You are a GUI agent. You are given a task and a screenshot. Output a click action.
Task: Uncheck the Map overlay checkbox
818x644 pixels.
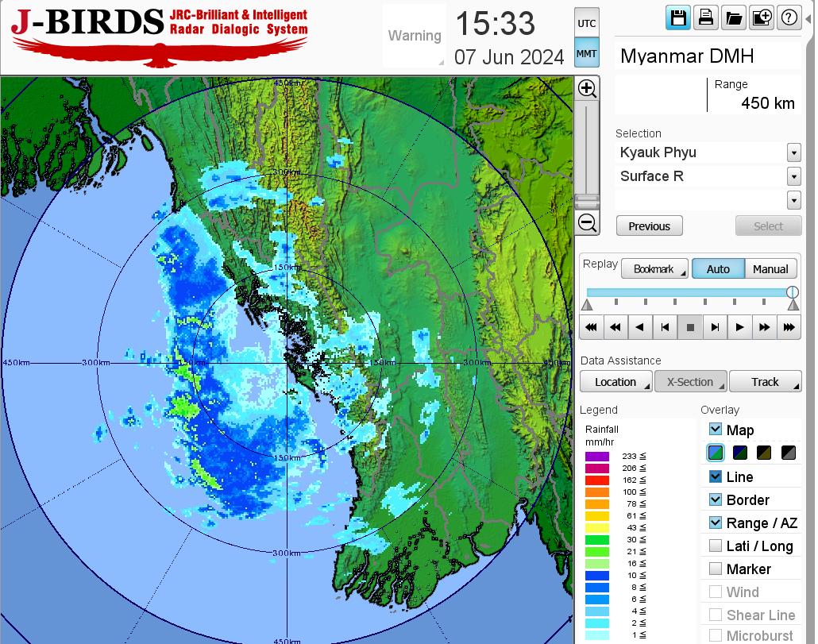pyautogui.click(x=716, y=430)
